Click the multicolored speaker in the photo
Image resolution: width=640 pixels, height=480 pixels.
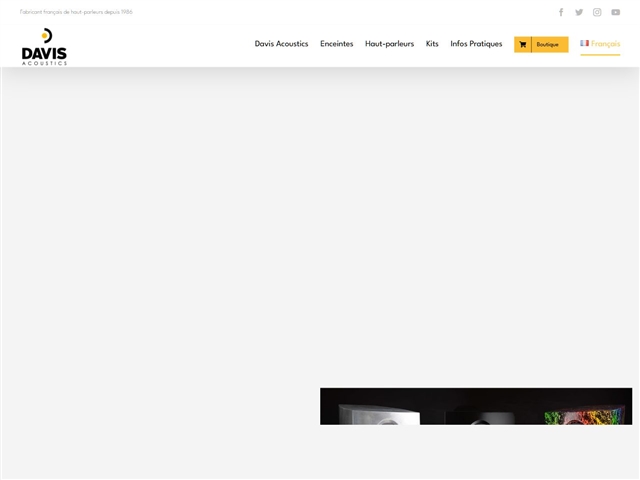click(x=587, y=414)
